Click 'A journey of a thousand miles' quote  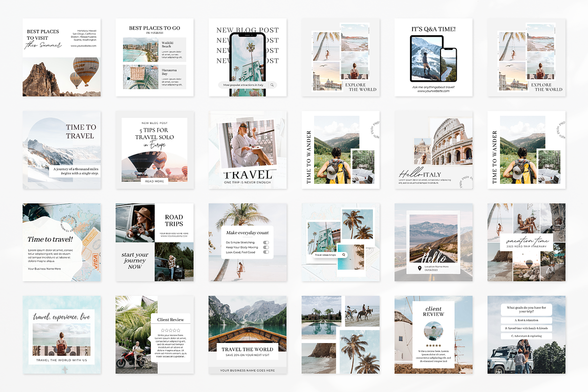[x=76, y=169]
